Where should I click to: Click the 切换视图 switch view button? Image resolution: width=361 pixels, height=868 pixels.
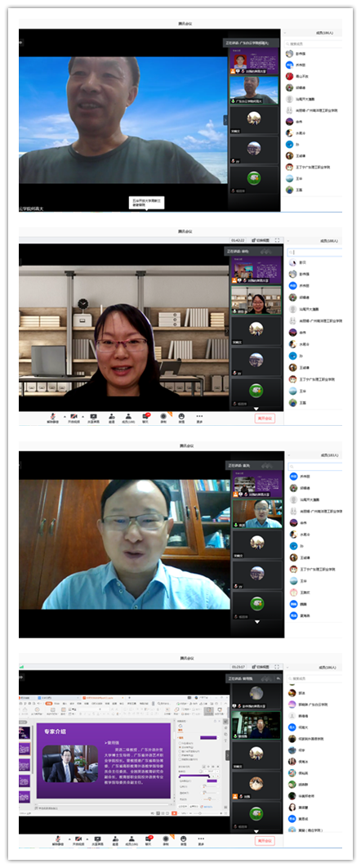point(261,241)
